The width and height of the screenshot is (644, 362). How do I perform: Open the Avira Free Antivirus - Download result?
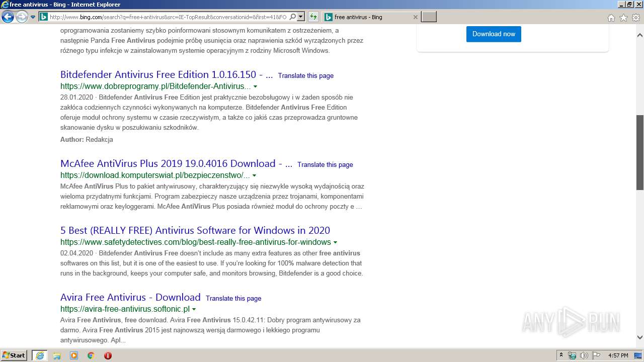(x=130, y=297)
